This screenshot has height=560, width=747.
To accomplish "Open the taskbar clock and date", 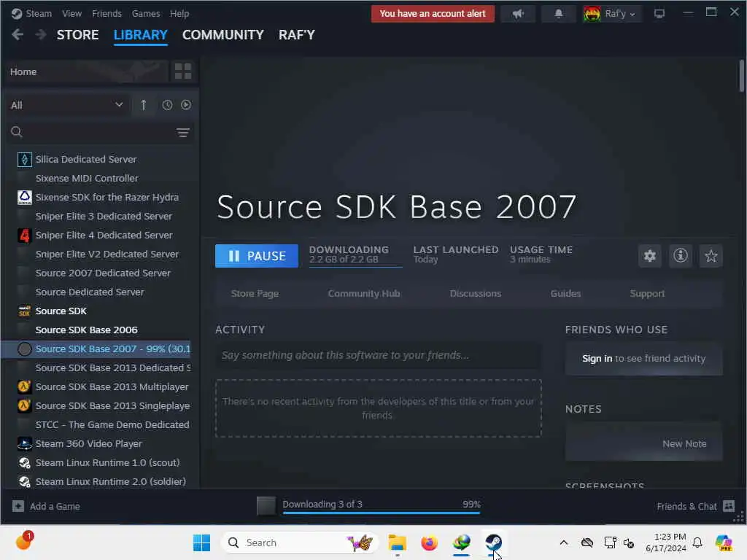I will tap(666, 542).
